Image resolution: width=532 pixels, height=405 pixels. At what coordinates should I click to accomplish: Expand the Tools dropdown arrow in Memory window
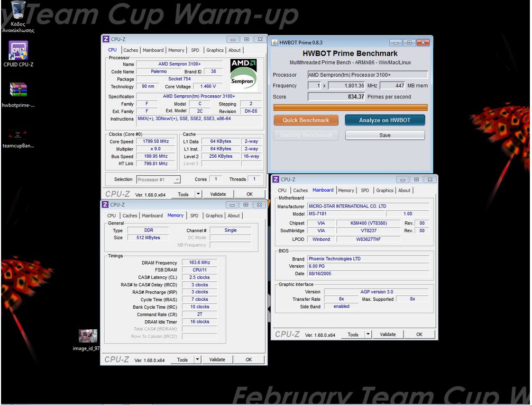[x=197, y=359]
